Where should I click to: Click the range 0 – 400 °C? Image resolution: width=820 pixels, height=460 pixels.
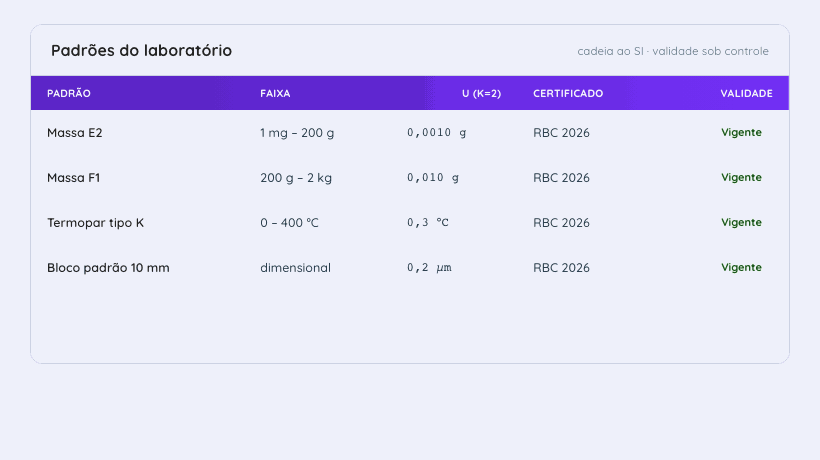289,223
